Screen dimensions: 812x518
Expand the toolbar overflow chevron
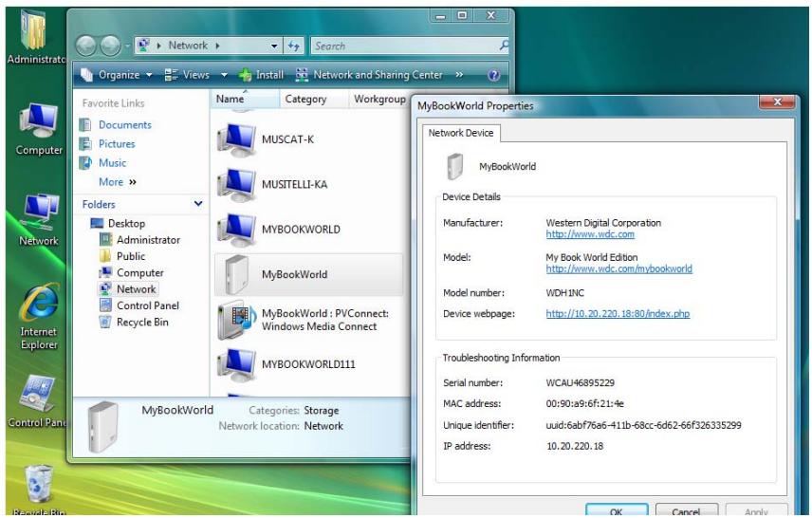[x=459, y=75]
